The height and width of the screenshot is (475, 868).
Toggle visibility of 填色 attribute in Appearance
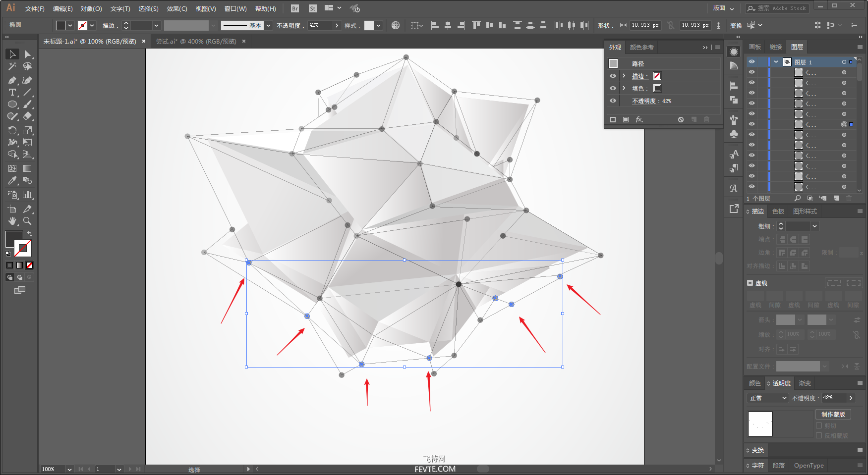613,88
